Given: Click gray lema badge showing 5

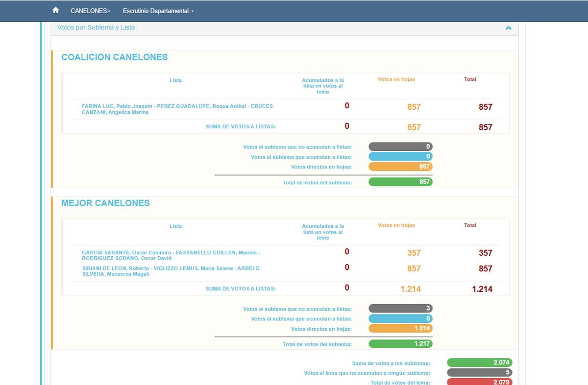Looking at the screenshot, I should coord(479,373).
